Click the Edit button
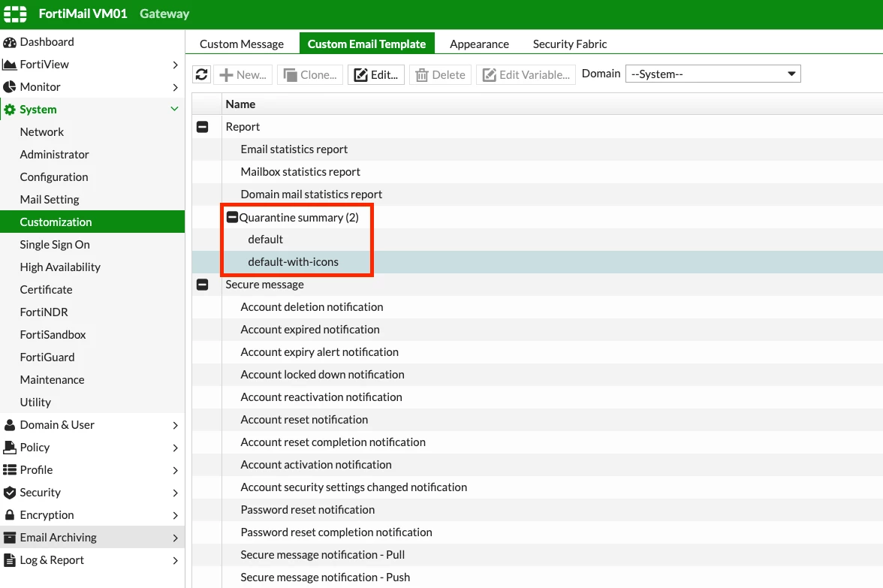Image resolution: width=883 pixels, height=588 pixels. click(376, 74)
